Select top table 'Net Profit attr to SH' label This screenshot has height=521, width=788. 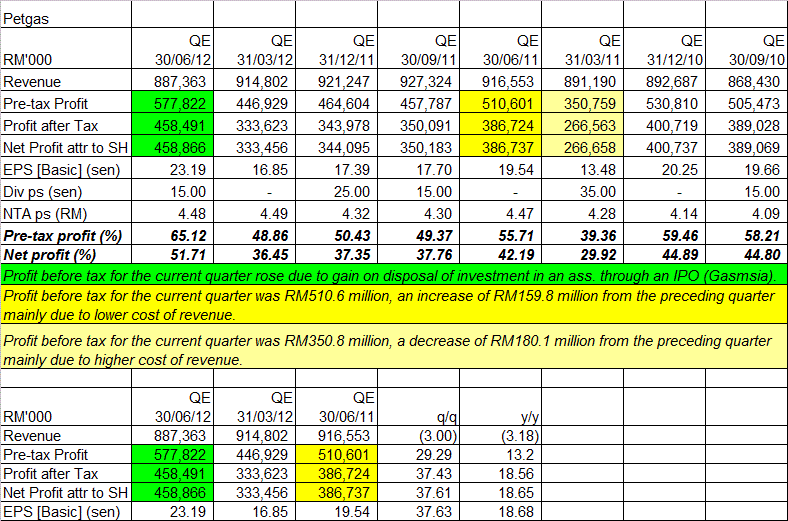coord(66,148)
